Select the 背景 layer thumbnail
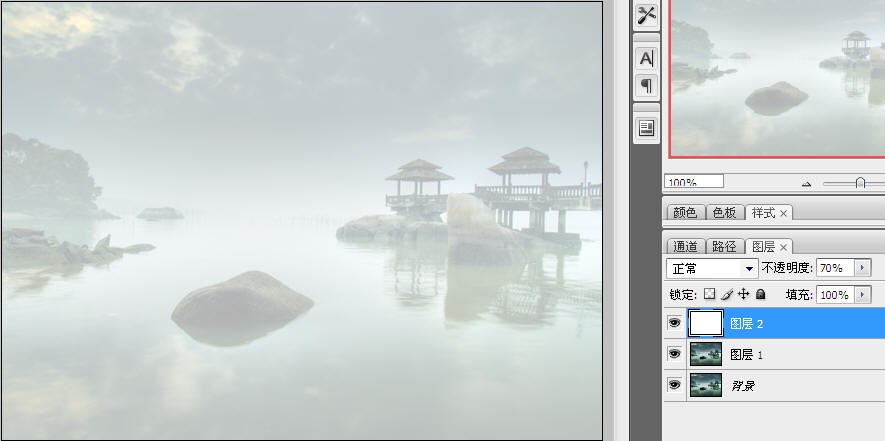 click(x=706, y=385)
